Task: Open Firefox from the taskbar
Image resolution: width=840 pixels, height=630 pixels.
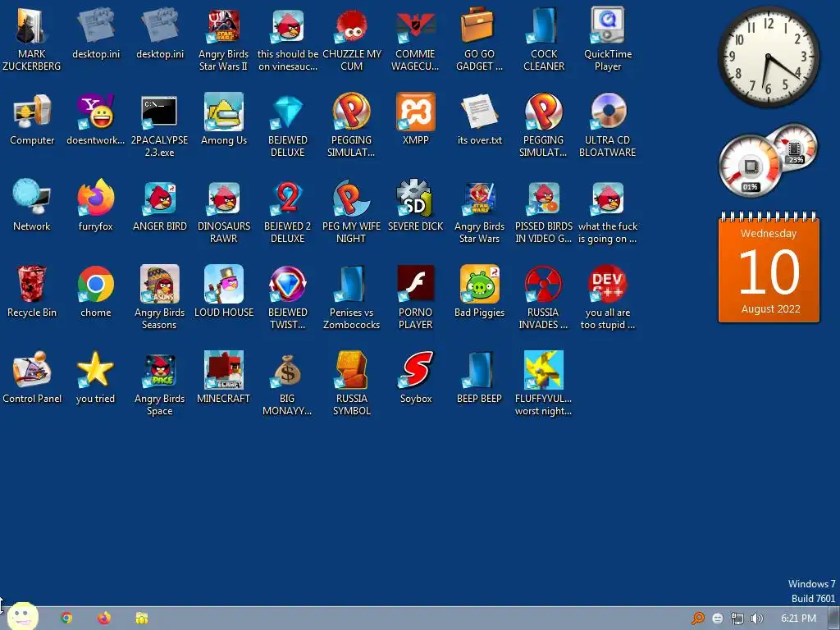Action: [104, 619]
